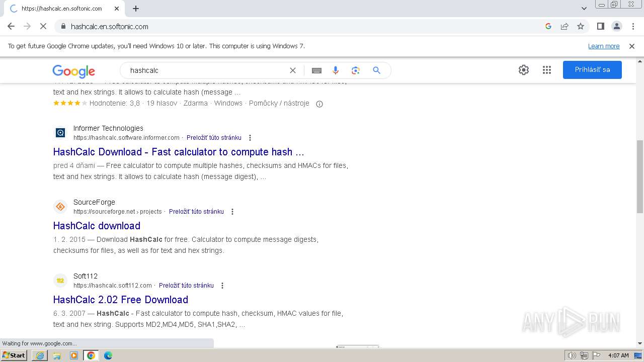Viewport: 644px width, 362px height.
Task: Open Google quick settings gear
Action: [524, 70]
